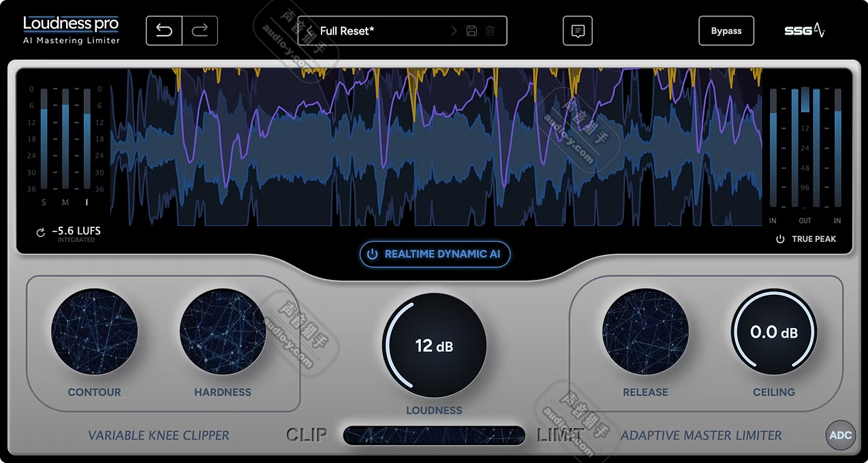Click the OUT level meter
Screen dimensions: 868x463
(805, 147)
